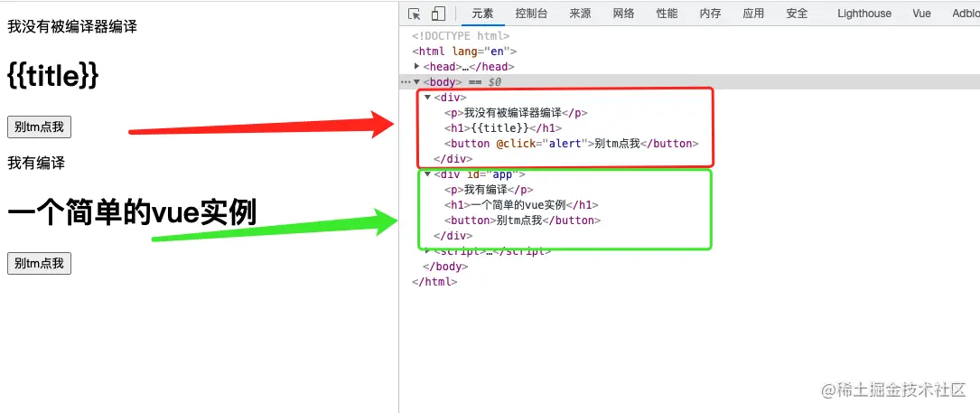Activate the inspect element picker icon
980x413 pixels.
(x=414, y=14)
